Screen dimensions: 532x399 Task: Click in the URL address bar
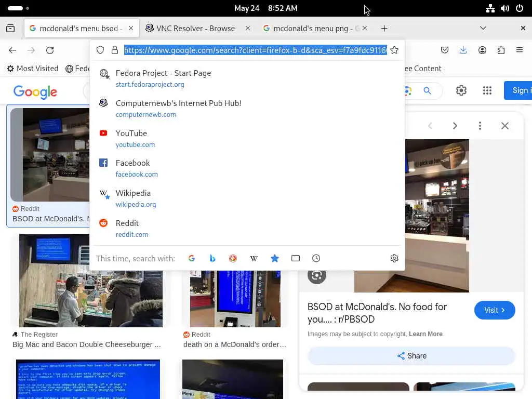point(255,50)
